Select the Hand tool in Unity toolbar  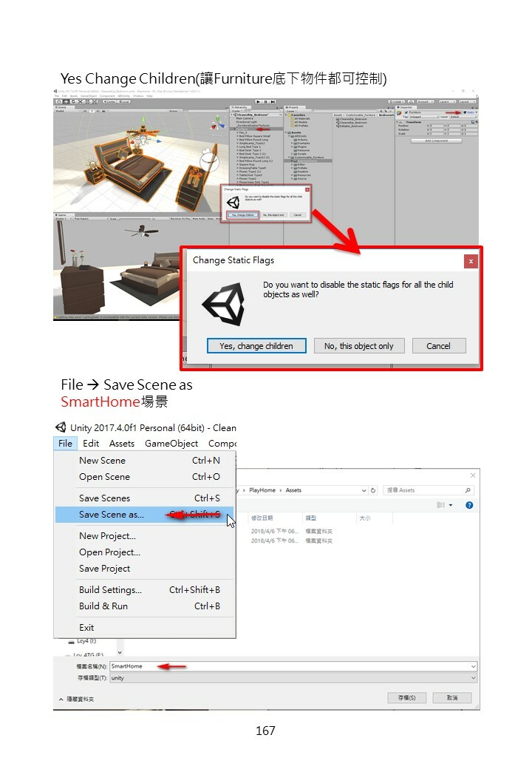tap(59, 101)
